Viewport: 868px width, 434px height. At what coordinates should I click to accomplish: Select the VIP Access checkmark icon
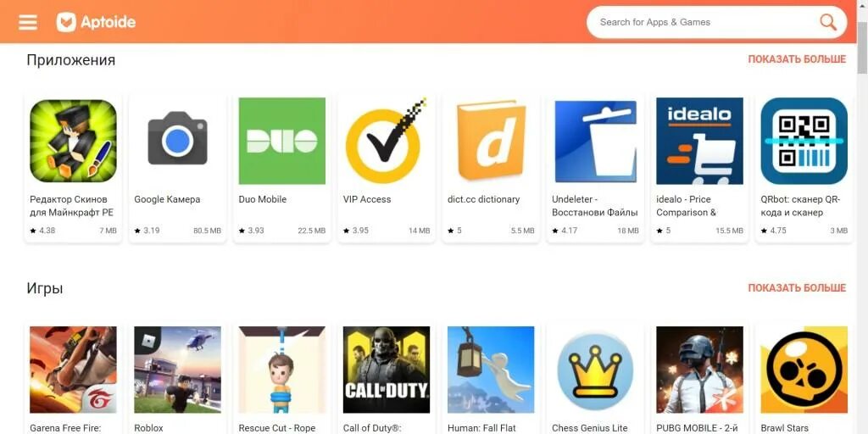387,141
